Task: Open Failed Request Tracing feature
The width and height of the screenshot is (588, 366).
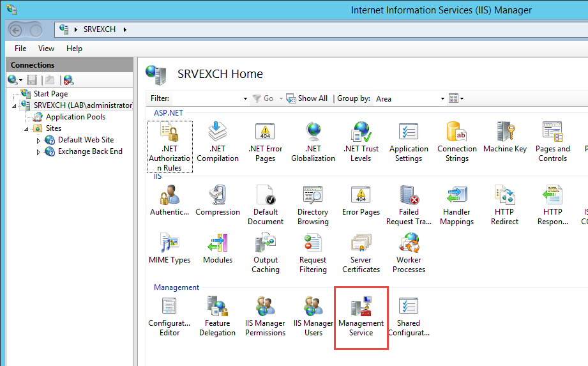Action: click(x=409, y=205)
